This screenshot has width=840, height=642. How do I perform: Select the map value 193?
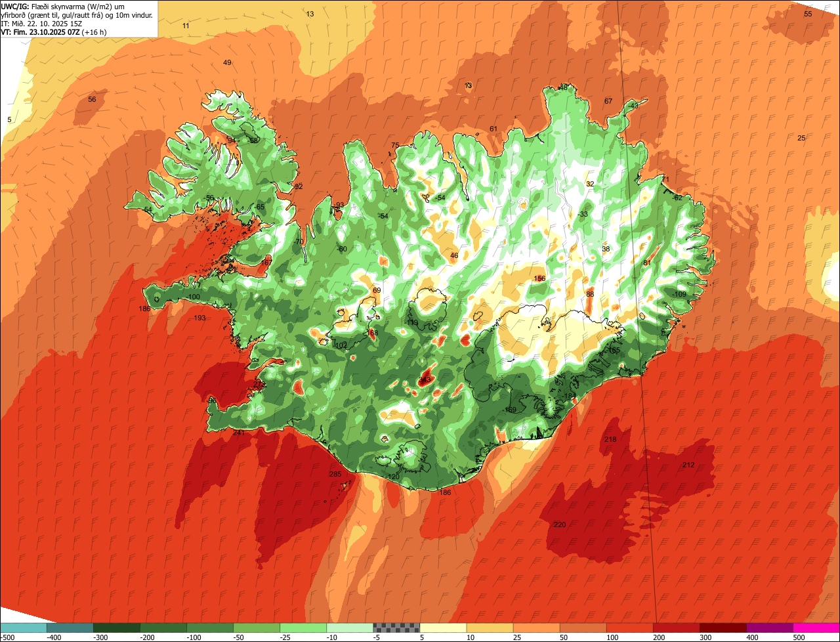pyautogui.click(x=199, y=318)
